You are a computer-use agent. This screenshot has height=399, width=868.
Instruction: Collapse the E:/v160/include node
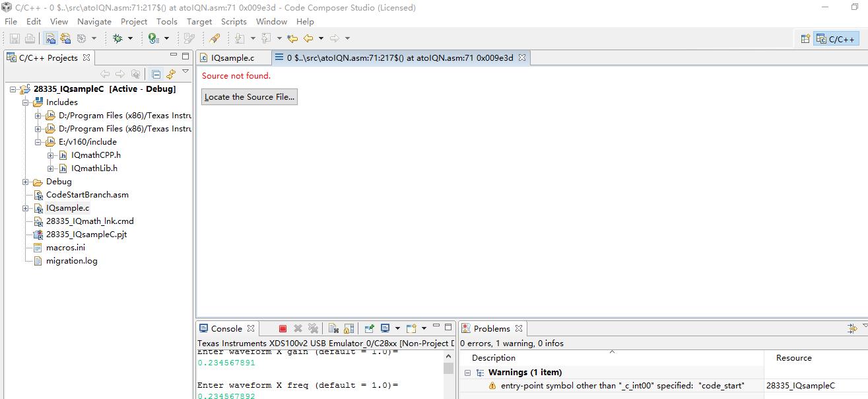click(x=38, y=142)
